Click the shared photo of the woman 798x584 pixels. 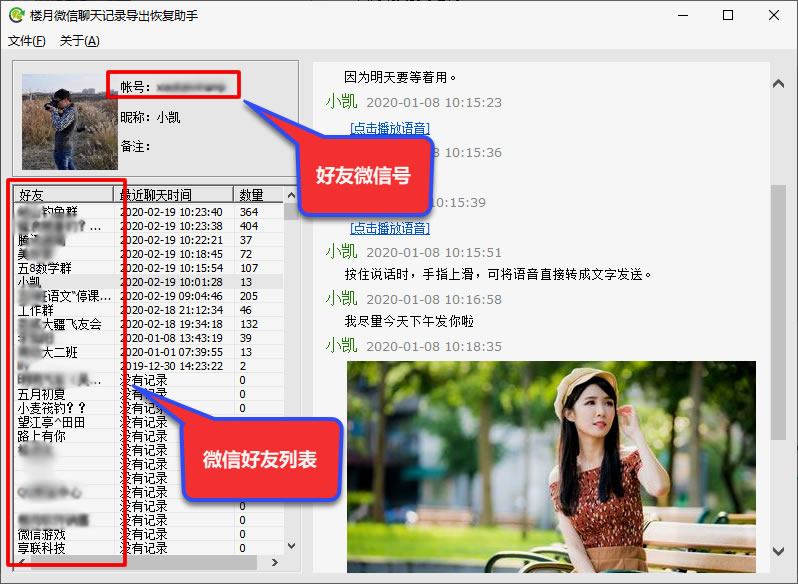coord(551,467)
